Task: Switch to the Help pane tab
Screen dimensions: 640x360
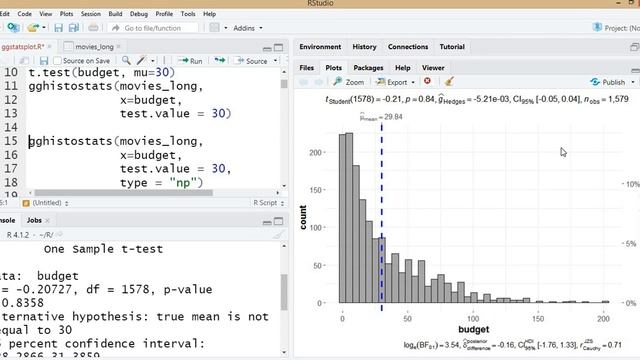Action: coord(402,68)
